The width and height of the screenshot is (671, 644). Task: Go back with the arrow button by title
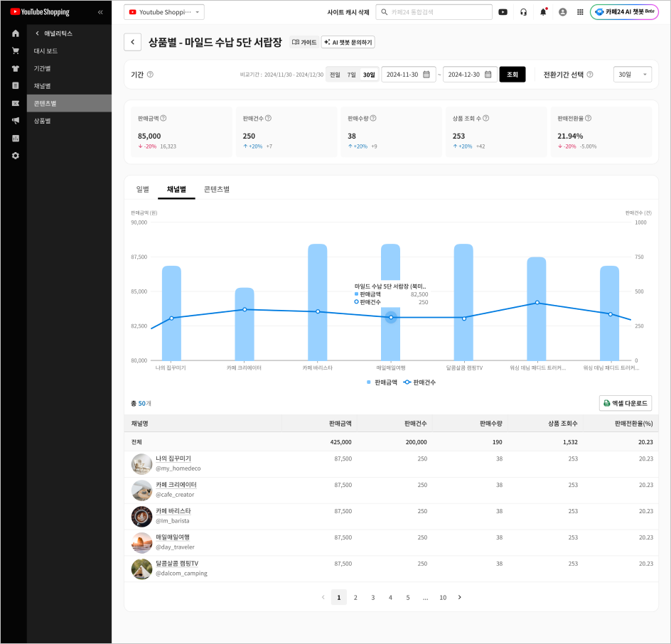(133, 42)
